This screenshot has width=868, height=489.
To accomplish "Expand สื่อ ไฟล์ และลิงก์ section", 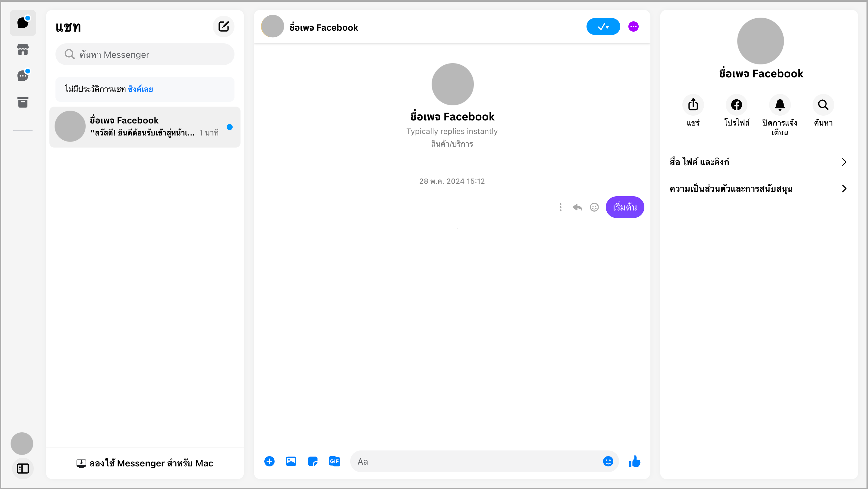I will click(759, 162).
